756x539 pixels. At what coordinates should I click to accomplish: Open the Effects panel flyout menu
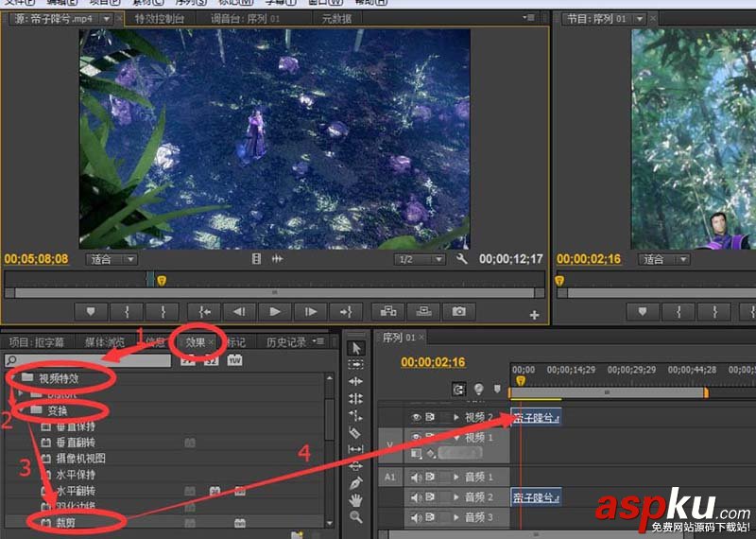[318, 341]
